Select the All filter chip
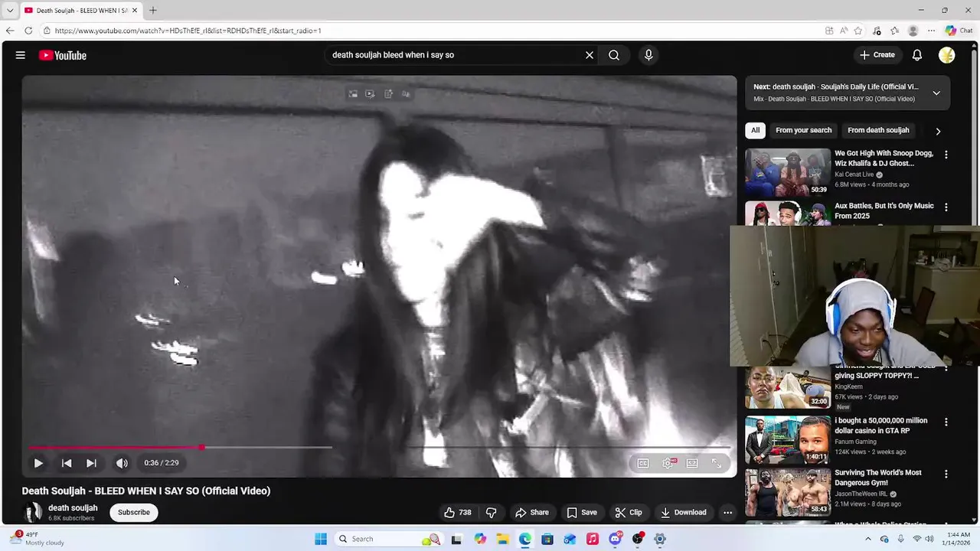The height and width of the screenshot is (551, 980). tap(755, 130)
